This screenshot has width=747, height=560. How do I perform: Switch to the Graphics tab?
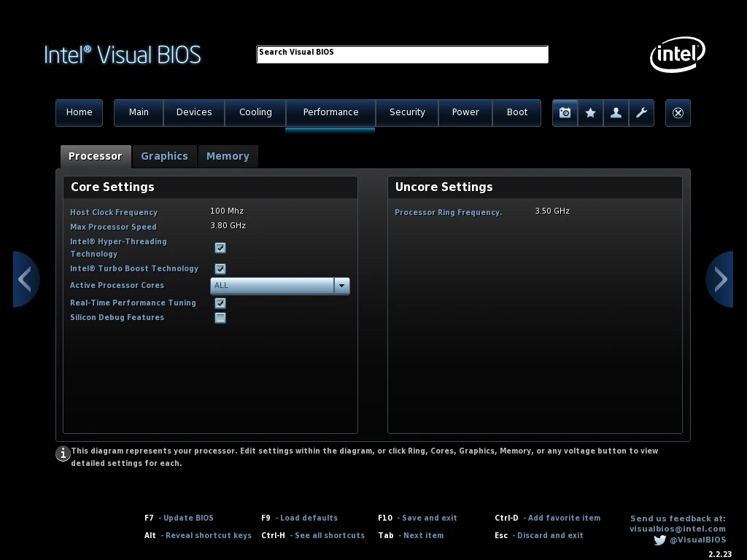click(164, 156)
